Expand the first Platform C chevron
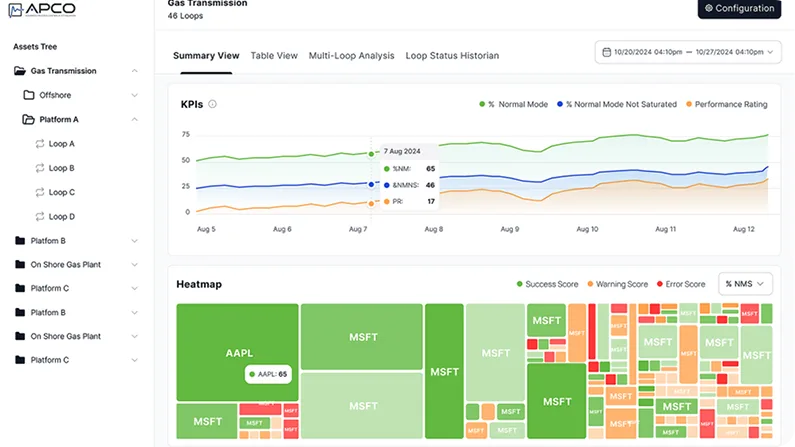 (x=134, y=288)
